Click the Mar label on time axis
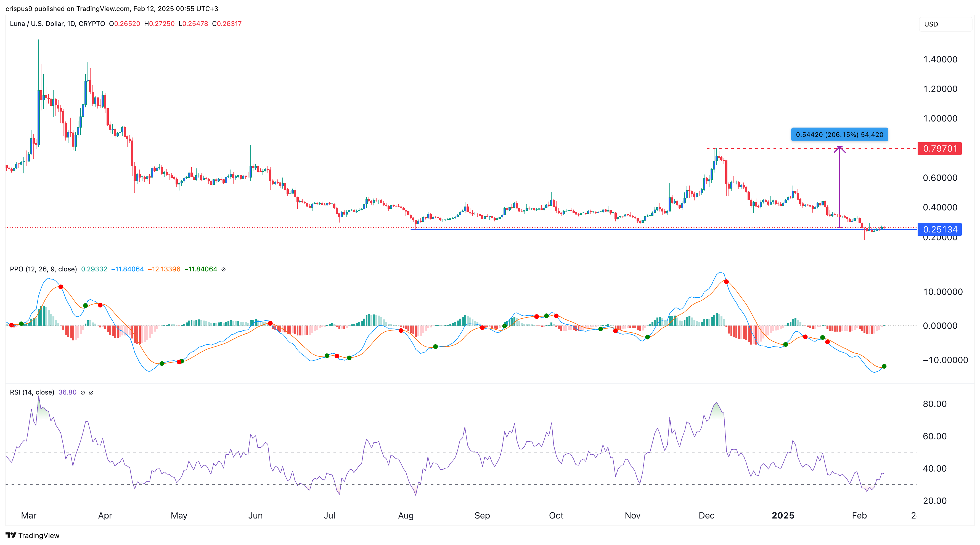 pyautogui.click(x=28, y=516)
